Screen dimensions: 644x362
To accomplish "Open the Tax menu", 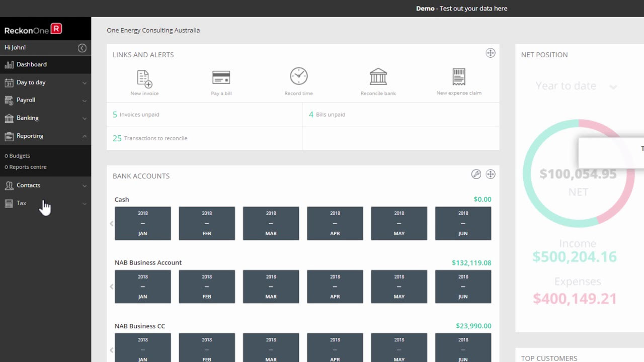I will (x=45, y=203).
